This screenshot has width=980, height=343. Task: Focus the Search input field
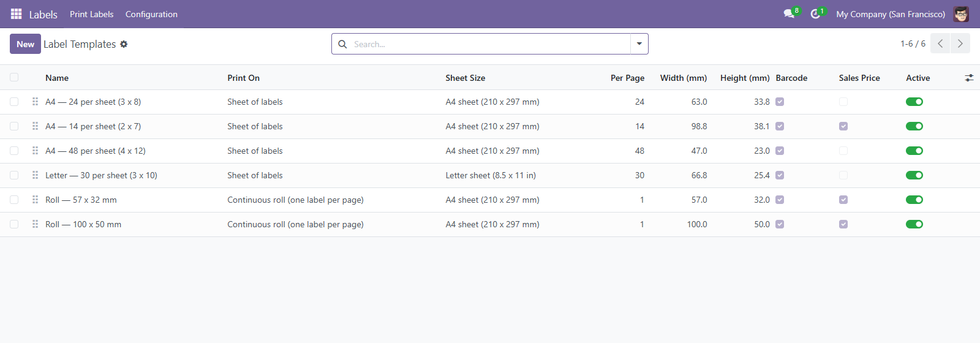pos(490,44)
